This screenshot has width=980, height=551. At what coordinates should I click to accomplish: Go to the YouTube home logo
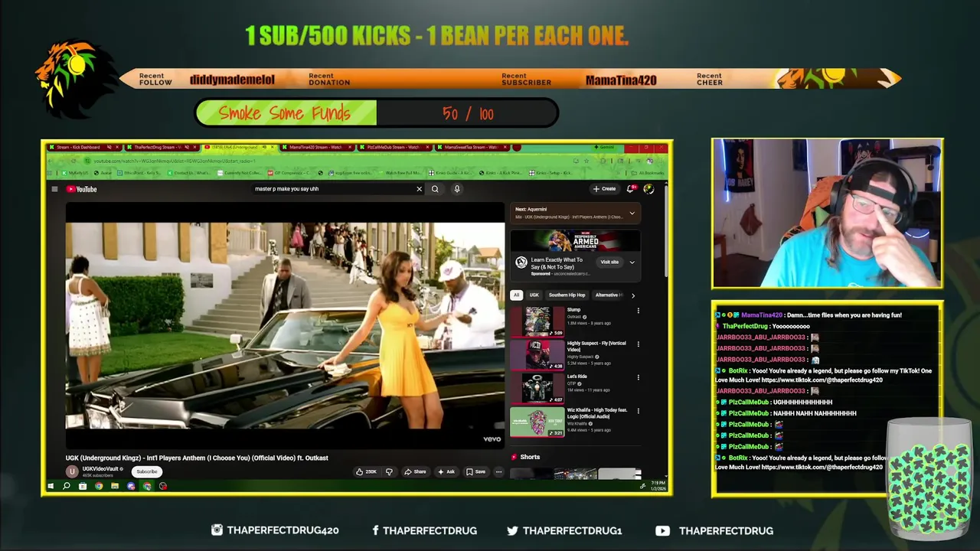[81, 189]
